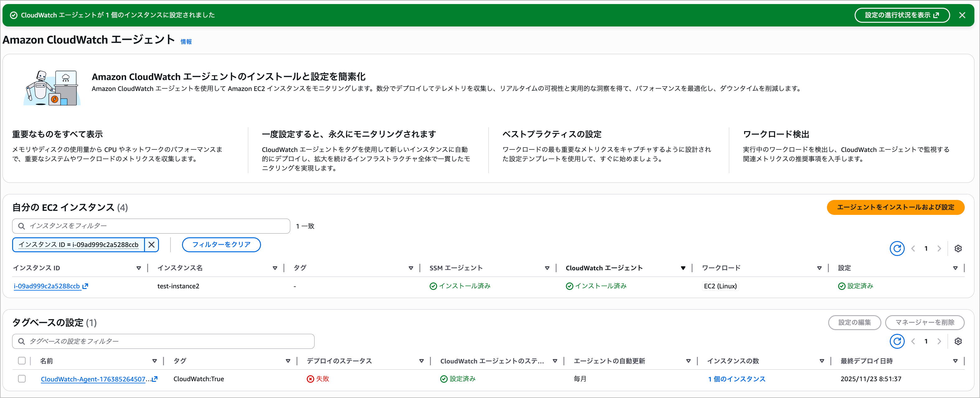Viewport: 980px width, 398px height.
Task: Click next page arrow in EC2 instances pagination
Action: tap(939, 249)
